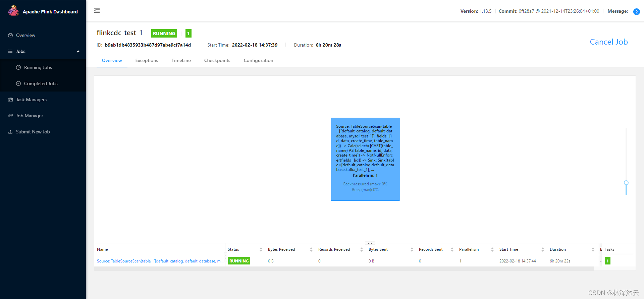The image size is (644, 299).
Task: Click the row start time 2022-02-18 14:37:44
Action: [518, 261]
